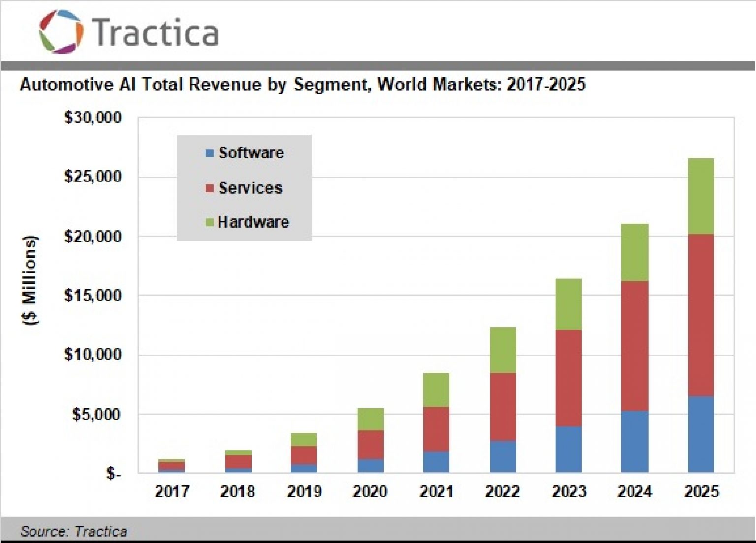Click the $30,000 y-axis label
756x543 pixels.
[93, 118]
